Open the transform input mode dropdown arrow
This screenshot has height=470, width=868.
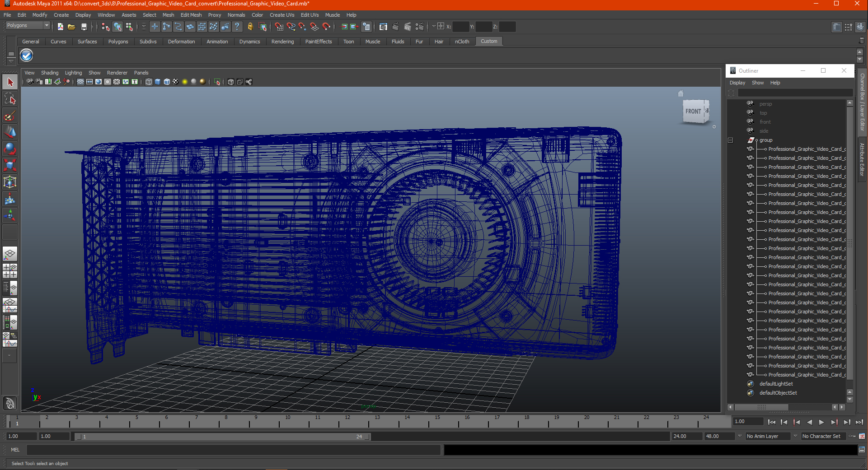pyautogui.click(x=434, y=27)
